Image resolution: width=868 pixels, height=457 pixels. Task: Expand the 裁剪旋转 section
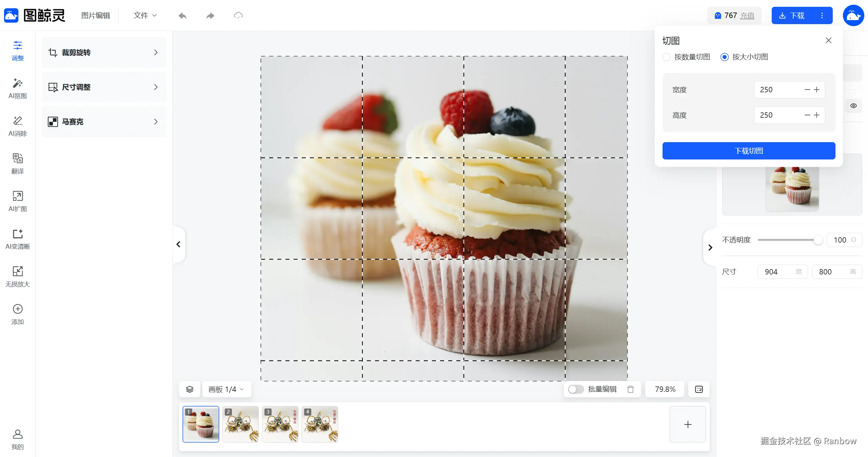104,53
